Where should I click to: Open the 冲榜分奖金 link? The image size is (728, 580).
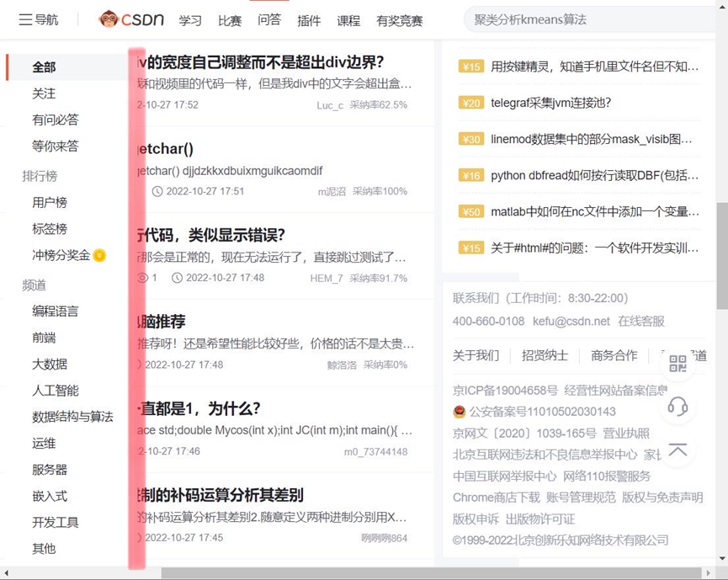point(61,255)
